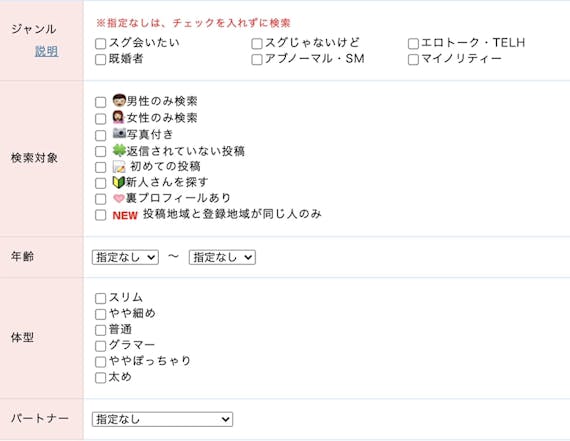Viewport: 570px width, 441px height.
Task: Tick the 投稿地域と登録地域が同じ人のみ checkbox
Action: [x=100, y=215]
